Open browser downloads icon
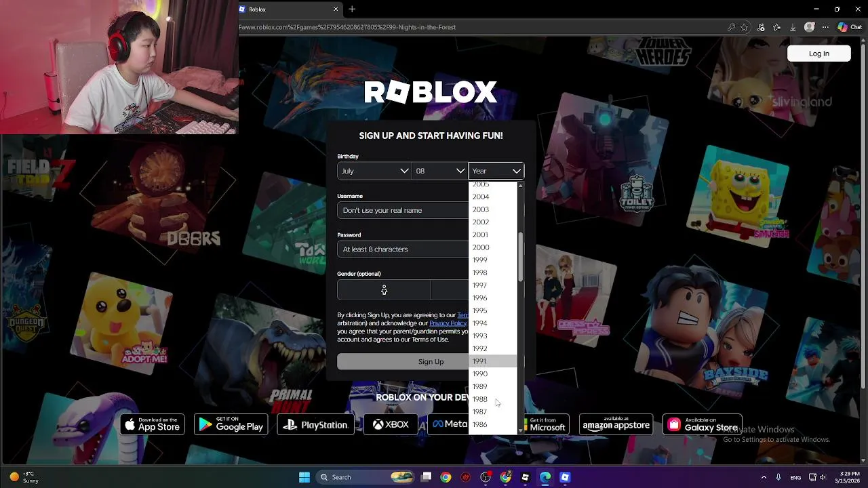The width and height of the screenshot is (868, 488). tap(793, 27)
